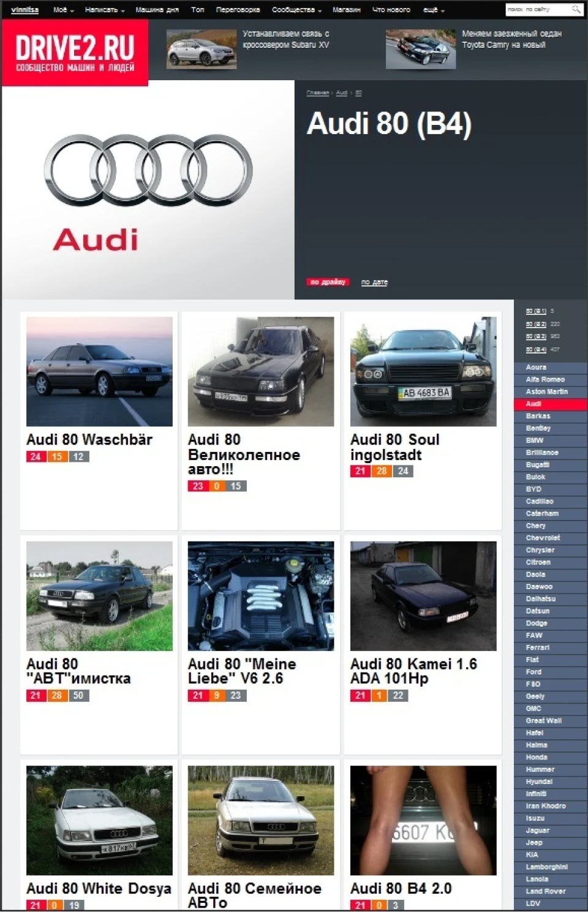Select Jaguar in the brand list
Viewport: 588px width, 912px height.
[x=551, y=831]
